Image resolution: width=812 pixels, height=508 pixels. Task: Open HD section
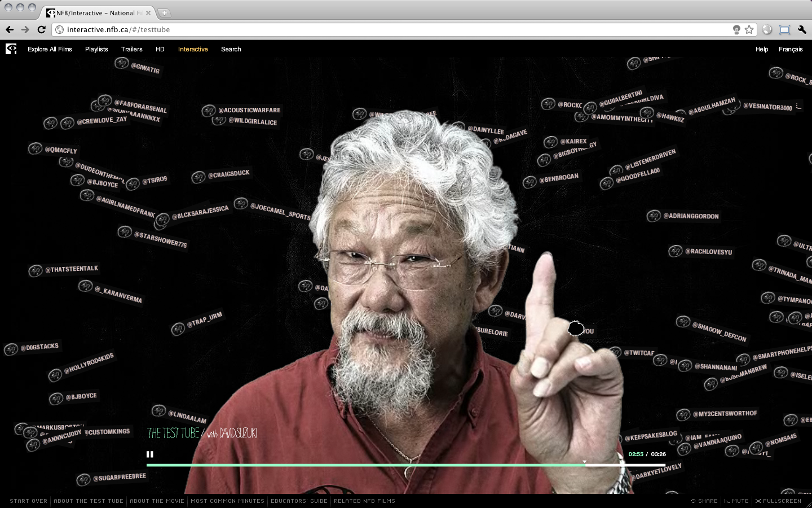(160, 49)
